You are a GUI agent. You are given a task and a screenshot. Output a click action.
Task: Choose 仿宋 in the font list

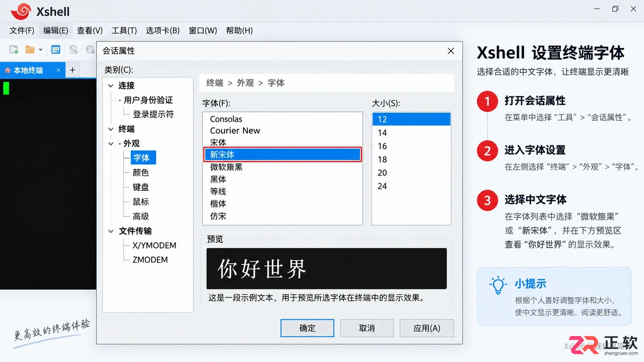click(282, 216)
